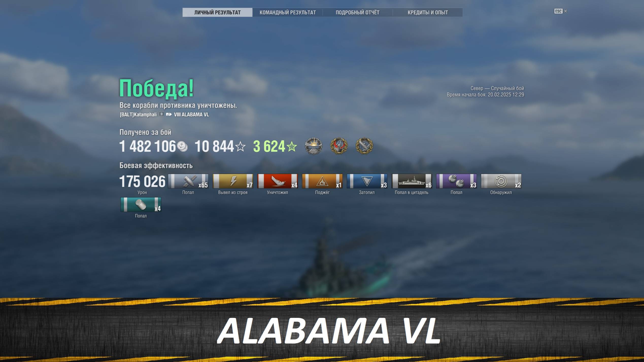Image resolution: width=644 pixels, height=362 pixels.
Task: Click the middle red-gold achievement medal
Action: click(x=339, y=146)
